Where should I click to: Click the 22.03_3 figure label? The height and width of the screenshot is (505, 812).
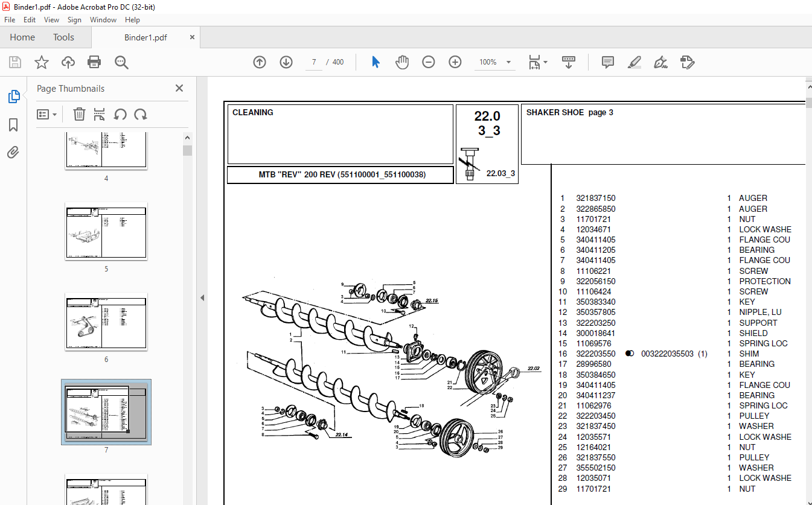click(500, 174)
